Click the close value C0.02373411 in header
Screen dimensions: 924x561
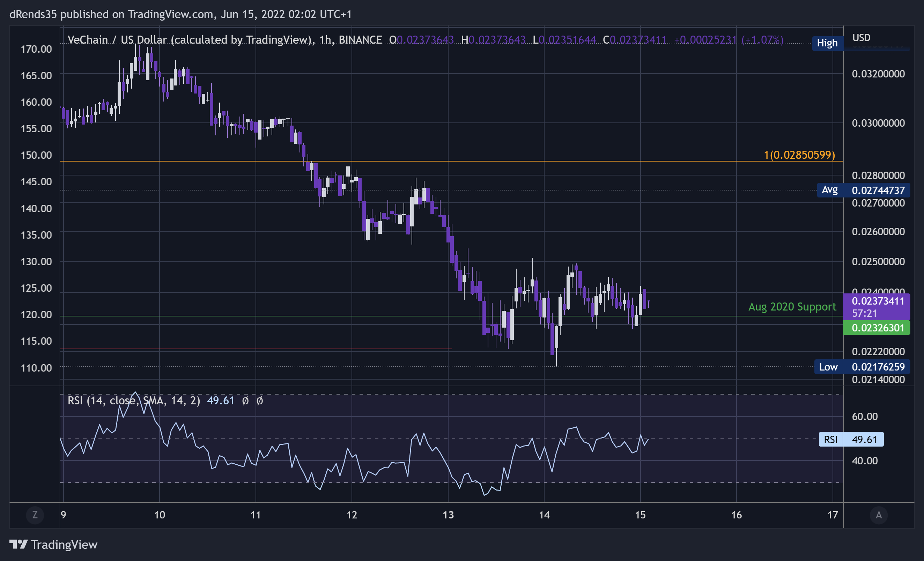click(635, 40)
